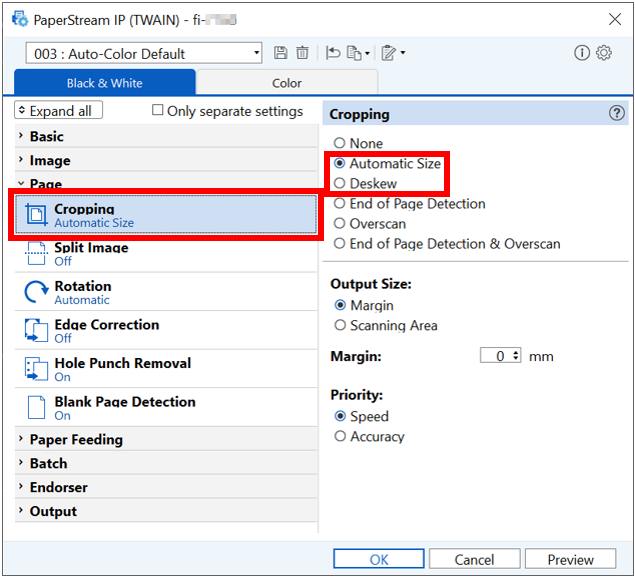Screen dimensions: 635x577
Task: Click the Cropping icon in Page list
Action: pyautogui.click(x=36, y=214)
